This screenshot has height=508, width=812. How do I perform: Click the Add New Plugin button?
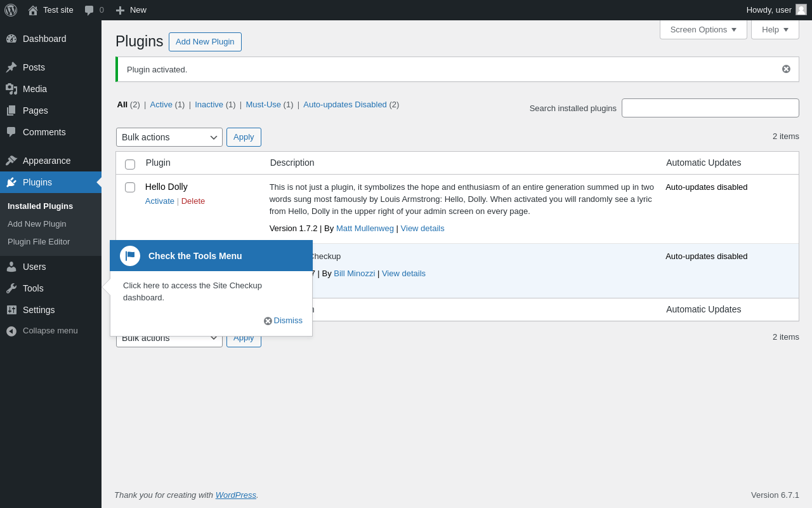pyautogui.click(x=205, y=42)
